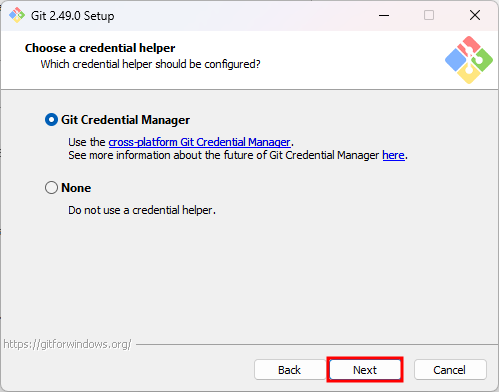The width and height of the screenshot is (499, 392).
Task: Open the 'here' link for more information
Action: [393, 155]
